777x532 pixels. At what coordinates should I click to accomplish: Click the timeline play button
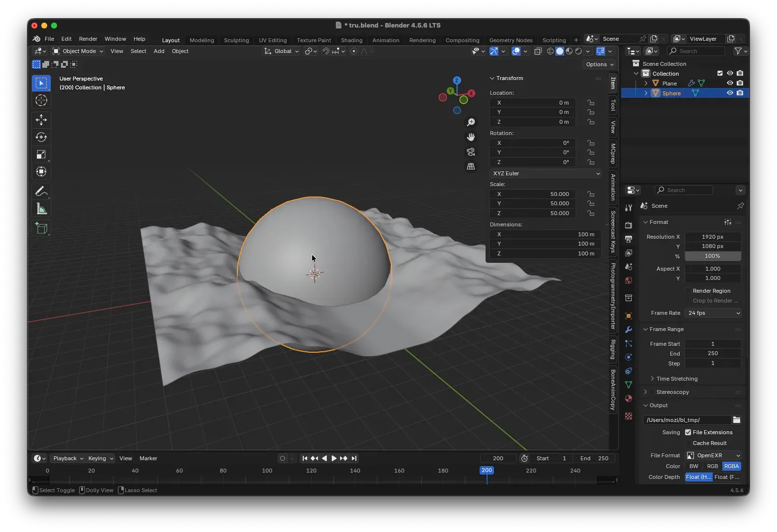point(334,458)
